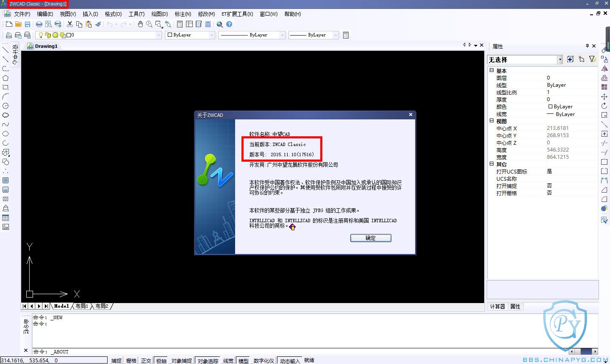This screenshot has height=364, width=610.
Task: Select the Match Properties brush icon
Action: tap(98, 25)
